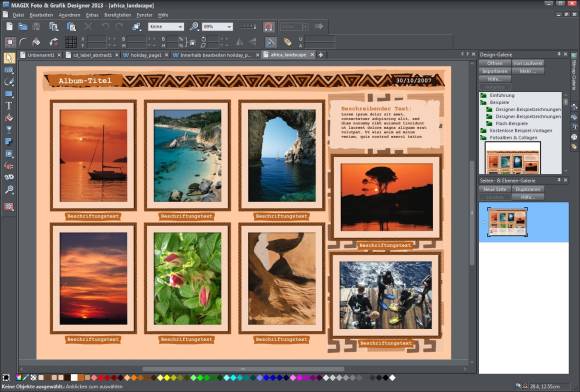Click the Open file folder icon
Image resolution: width=580 pixels, height=392 pixels.
pos(23,27)
